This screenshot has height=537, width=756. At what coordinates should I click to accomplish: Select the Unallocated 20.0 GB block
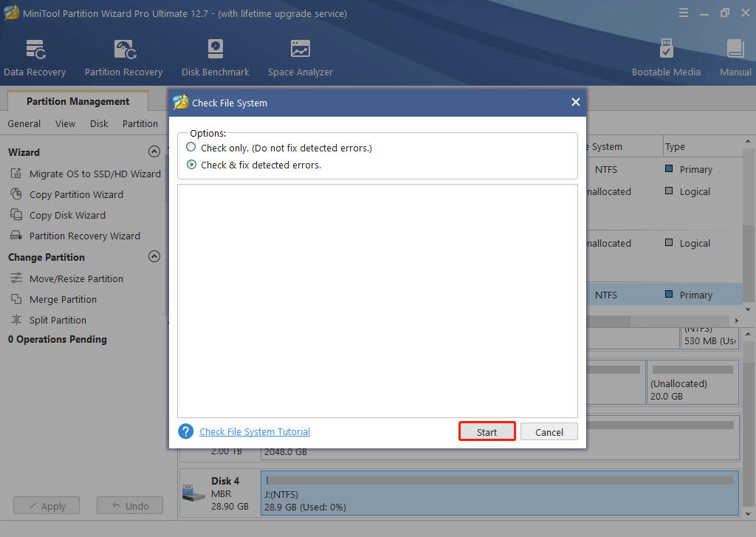(x=693, y=382)
